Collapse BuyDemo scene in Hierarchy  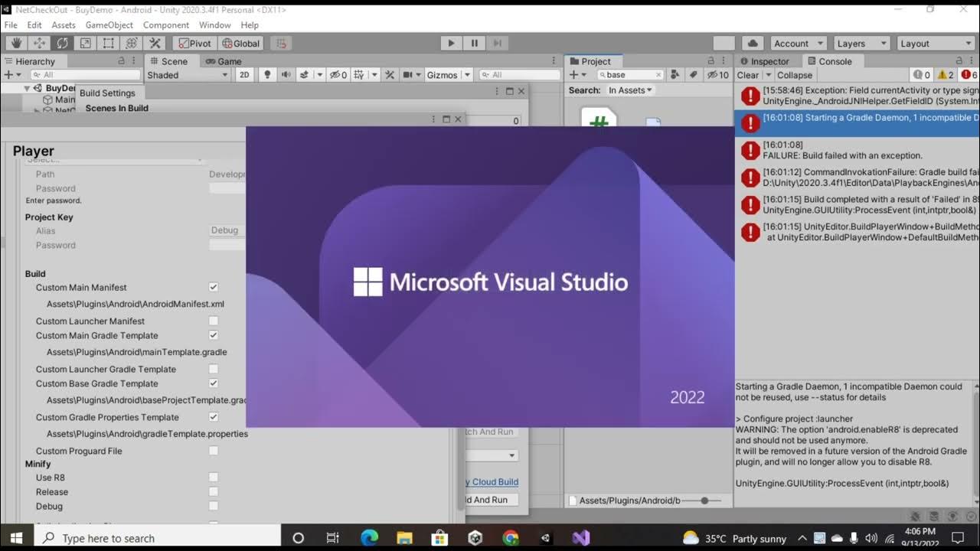tap(27, 89)
